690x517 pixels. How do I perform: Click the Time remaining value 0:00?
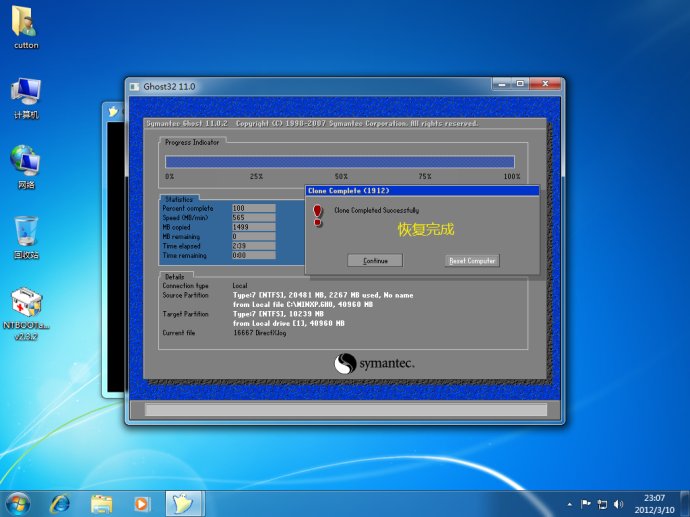click(254, 255)
